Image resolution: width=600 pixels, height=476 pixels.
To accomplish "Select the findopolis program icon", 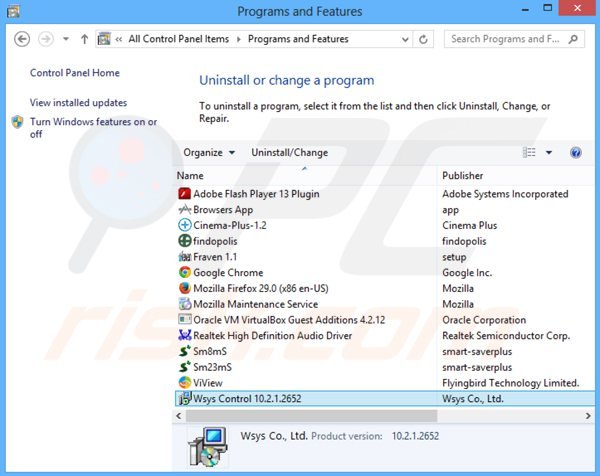I will (184, 241).
